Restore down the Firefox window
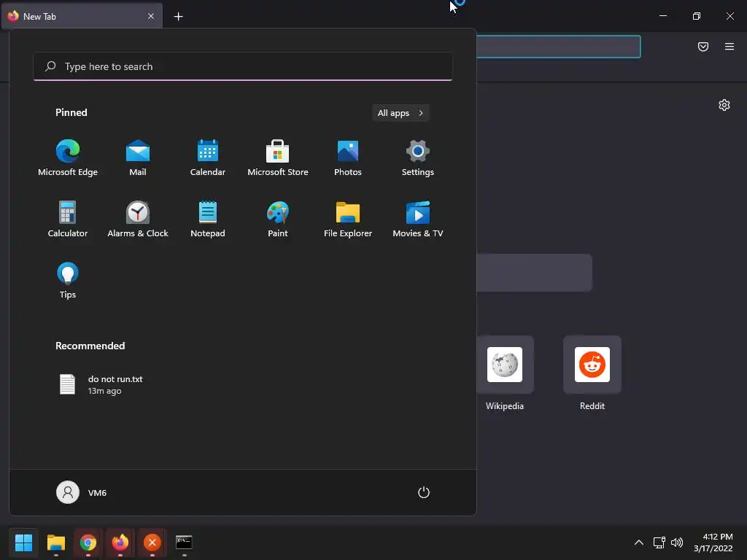Image resolution: width=747 pixels, height=560 pixels. click(697, 16)
